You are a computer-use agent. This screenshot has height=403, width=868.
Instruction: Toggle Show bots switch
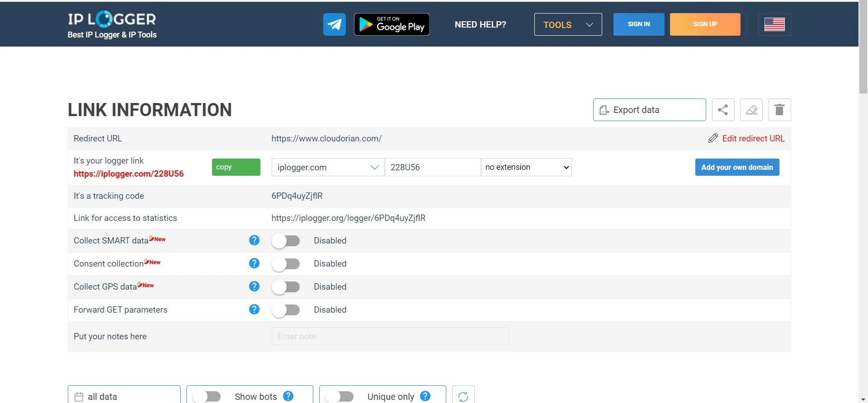pyautogui.click(x=207, y=397)
